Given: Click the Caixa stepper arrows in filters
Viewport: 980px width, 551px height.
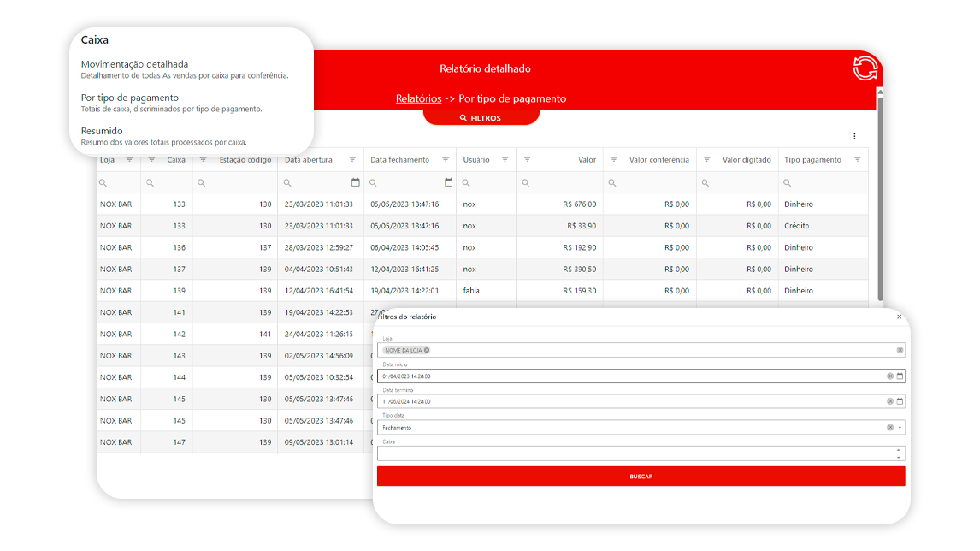Looking at the screenshot, I should tap(899, 453).
